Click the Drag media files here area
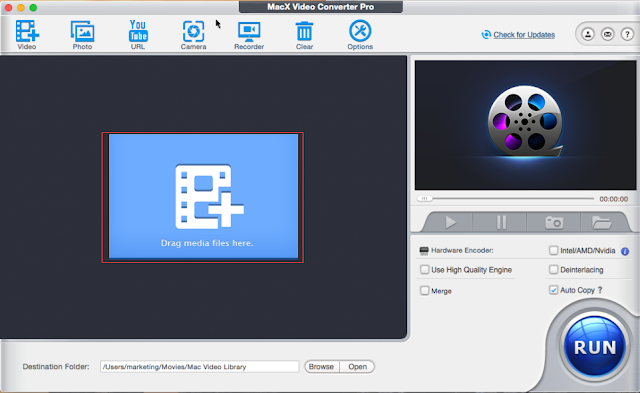This screenshot has width=640, height=393. pyautogui.click(x=203, y=197)
